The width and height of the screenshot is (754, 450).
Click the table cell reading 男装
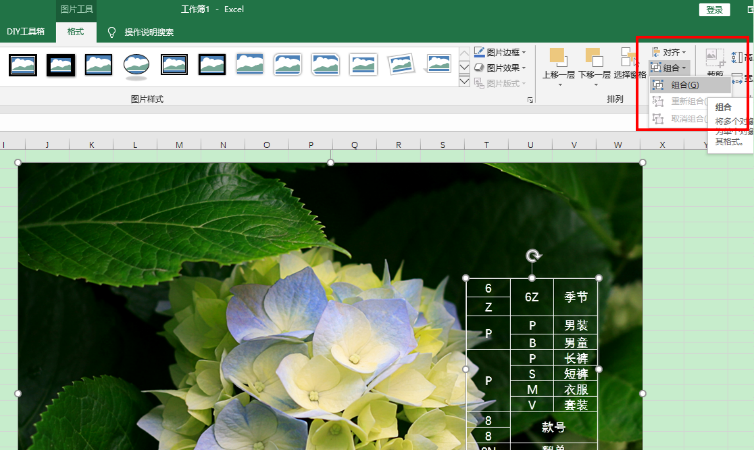coord(576,325)
